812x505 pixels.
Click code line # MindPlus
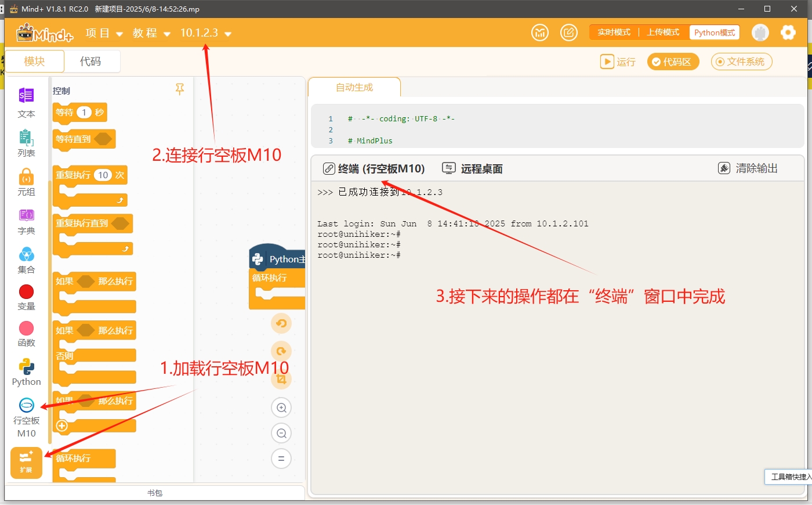click(370, 140)
